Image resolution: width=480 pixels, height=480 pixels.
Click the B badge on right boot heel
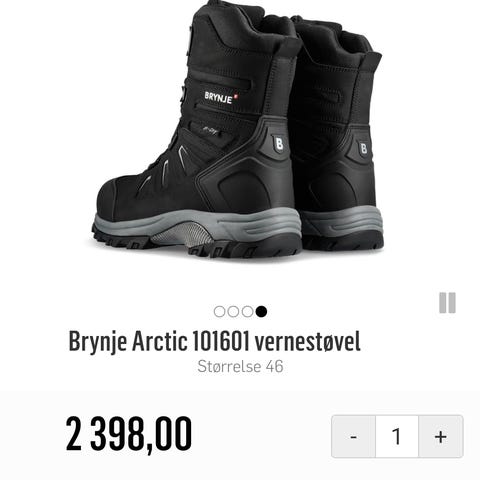(363, 148)
